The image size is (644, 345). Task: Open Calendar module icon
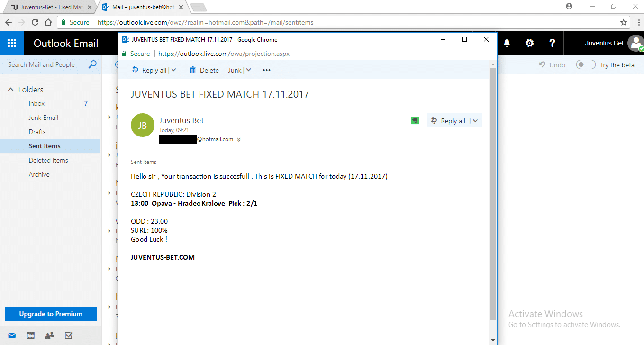coord(31,336)
